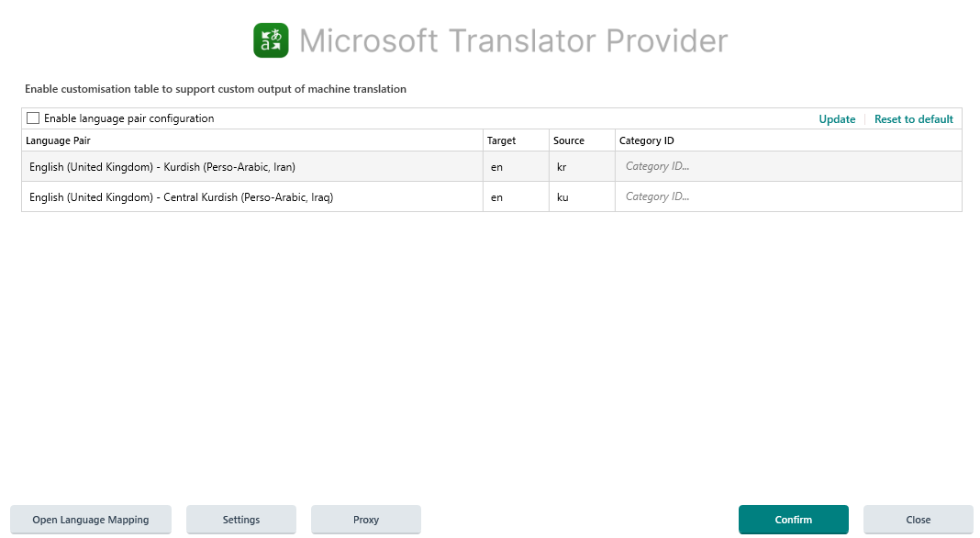Open the Settings dialog
Viewport: 980px width, 538px height.
(241, 519)
